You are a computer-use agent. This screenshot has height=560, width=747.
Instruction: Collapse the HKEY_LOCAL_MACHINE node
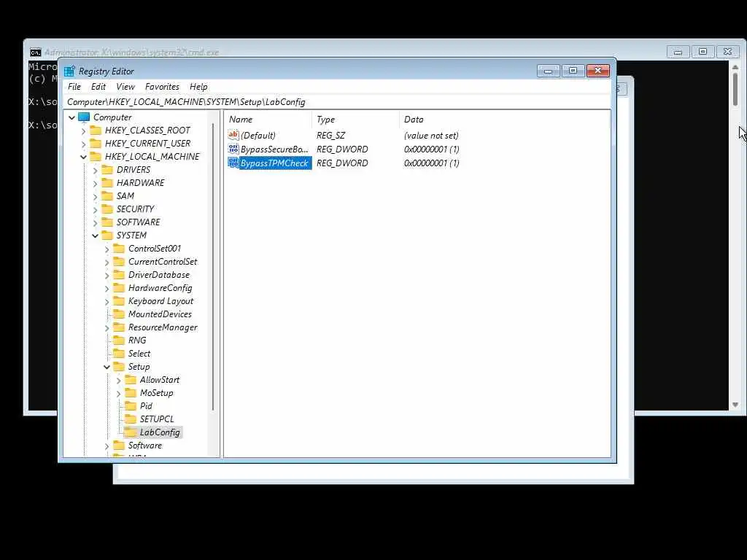pos(84,157)
